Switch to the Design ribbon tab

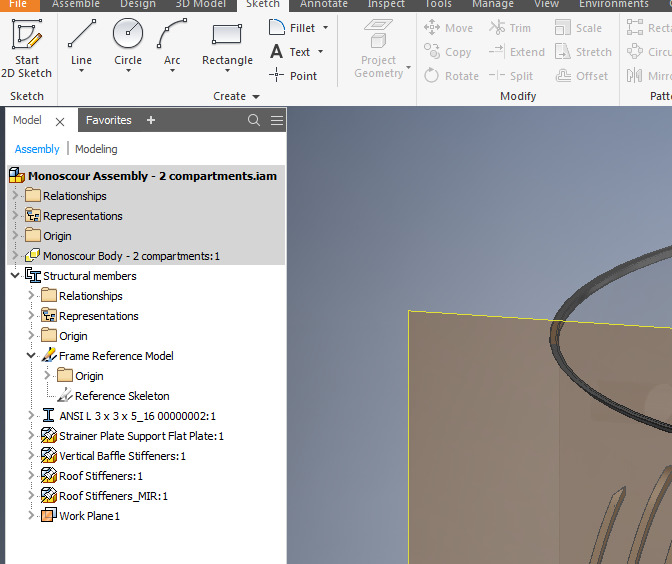(138, 4)
